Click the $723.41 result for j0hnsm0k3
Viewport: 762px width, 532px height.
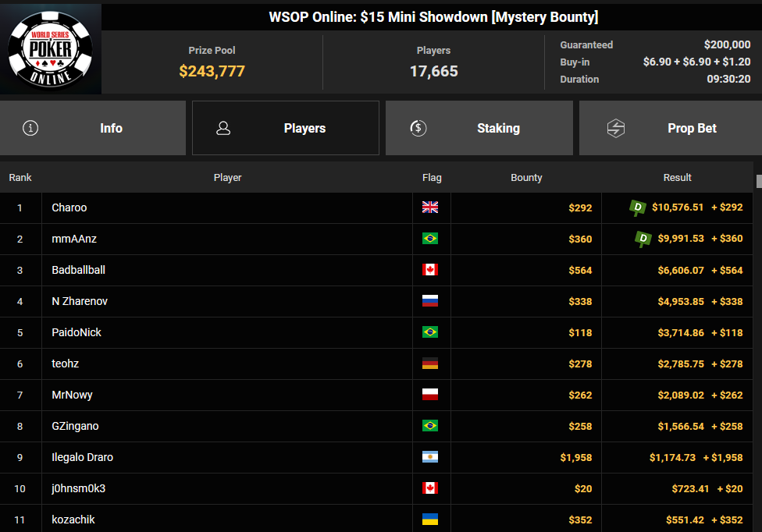(x=690, y=489)
